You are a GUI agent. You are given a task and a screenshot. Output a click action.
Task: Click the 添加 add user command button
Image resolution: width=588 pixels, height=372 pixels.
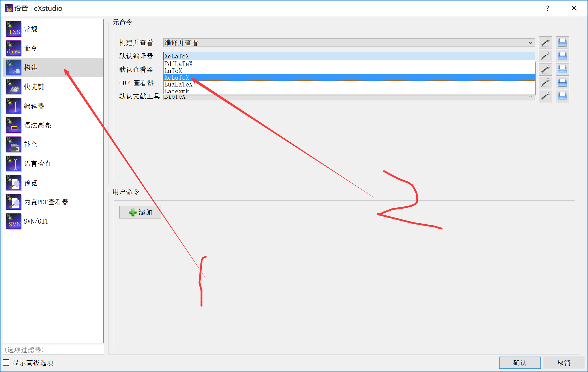(x=140, y=212)
